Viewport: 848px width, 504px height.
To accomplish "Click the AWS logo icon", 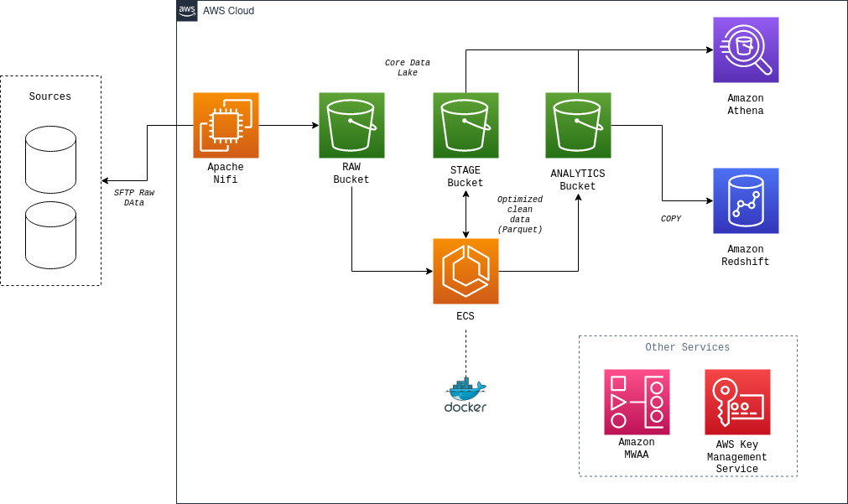I will [x=187, y=11].
